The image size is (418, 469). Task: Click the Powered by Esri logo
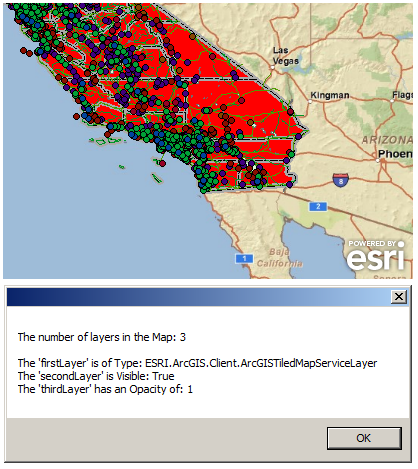[x=376, y=255]
